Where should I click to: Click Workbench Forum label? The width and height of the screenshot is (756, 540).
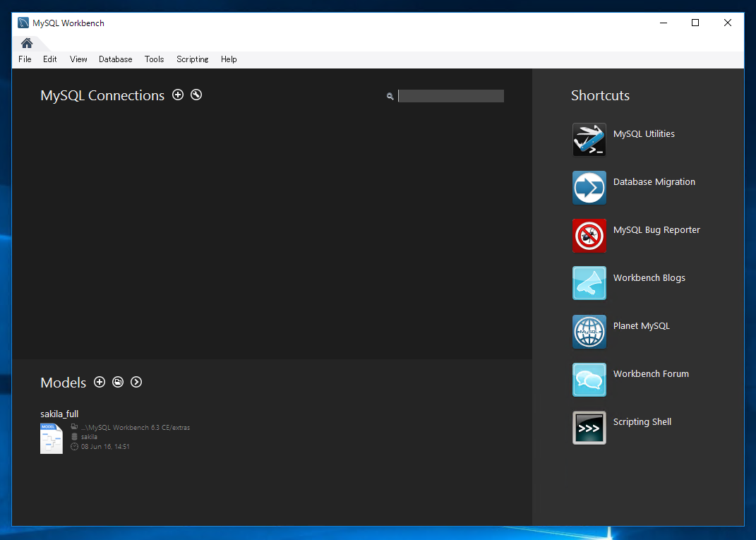tap(651, 373)
